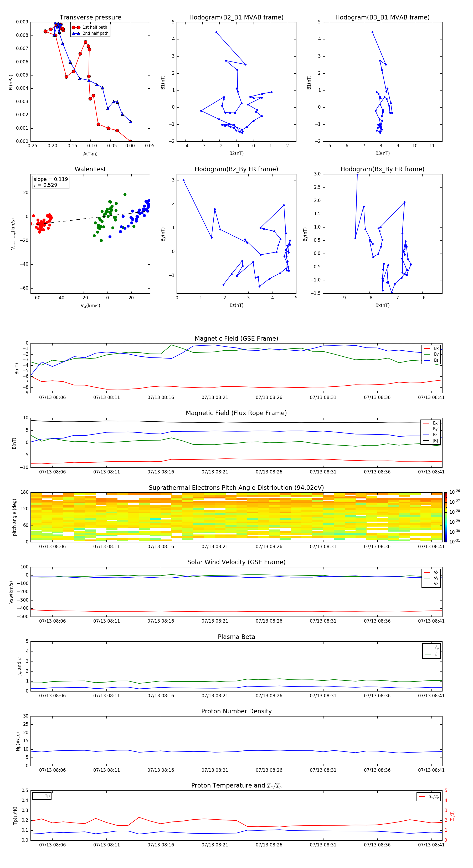Click the 'Bx(nT)' axis label
473x868 pixels.
point(382,305)
